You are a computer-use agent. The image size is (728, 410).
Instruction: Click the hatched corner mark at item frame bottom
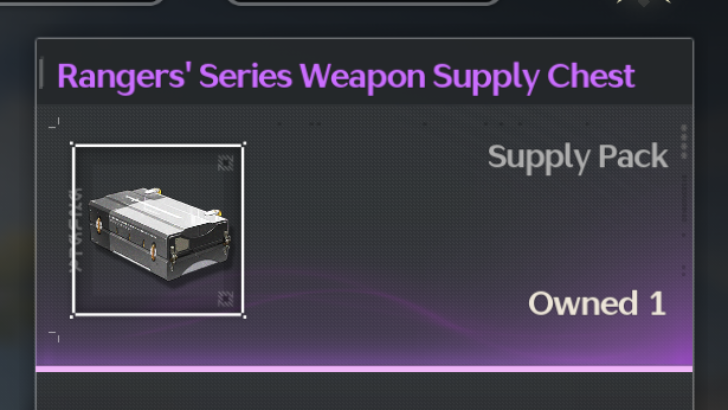point(226,299)
